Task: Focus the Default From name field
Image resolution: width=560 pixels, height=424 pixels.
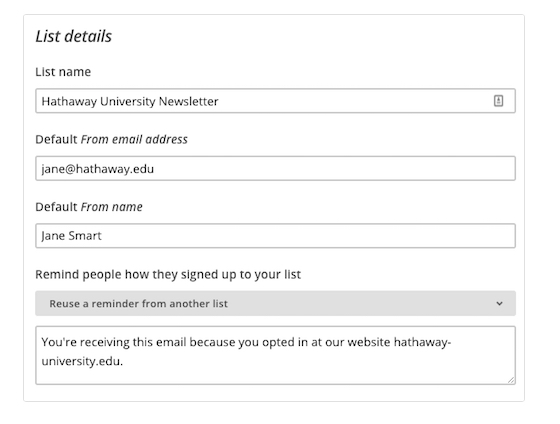Action: point(275,236)
